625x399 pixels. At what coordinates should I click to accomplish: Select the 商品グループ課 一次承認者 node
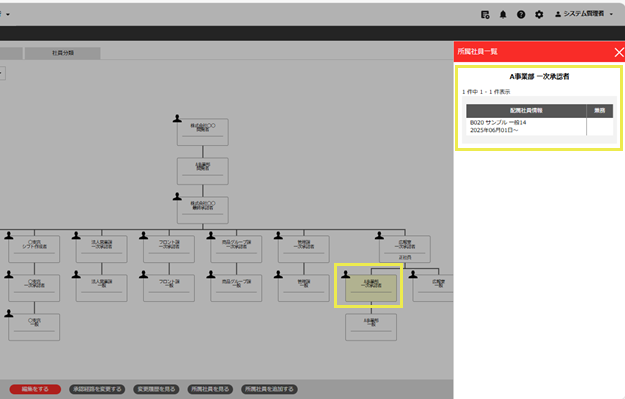[236, 249]
